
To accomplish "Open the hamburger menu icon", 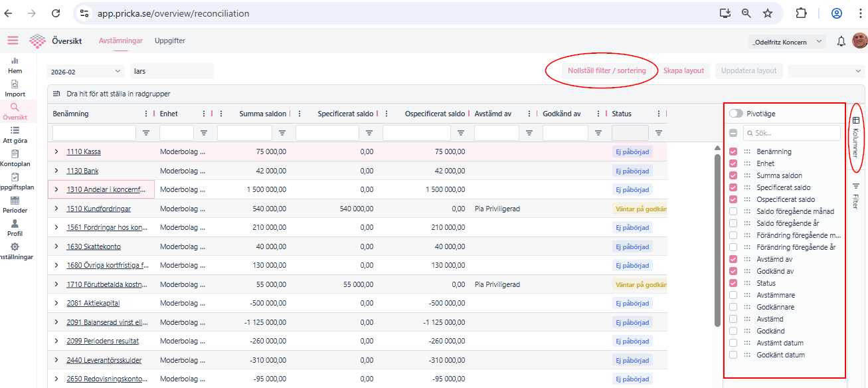I will tap(13, 41).
